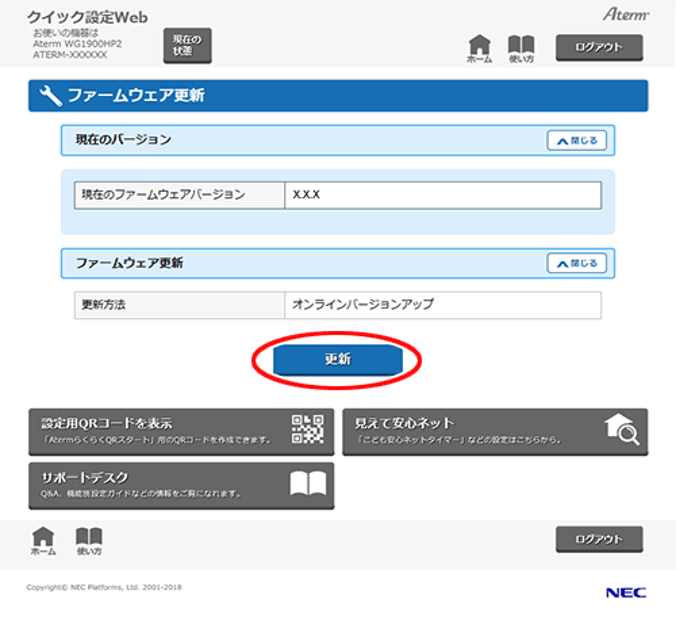Open the bottom 使い方 guide icon
The height and width of the screenshot is (620, 676).
coord(89,538)
